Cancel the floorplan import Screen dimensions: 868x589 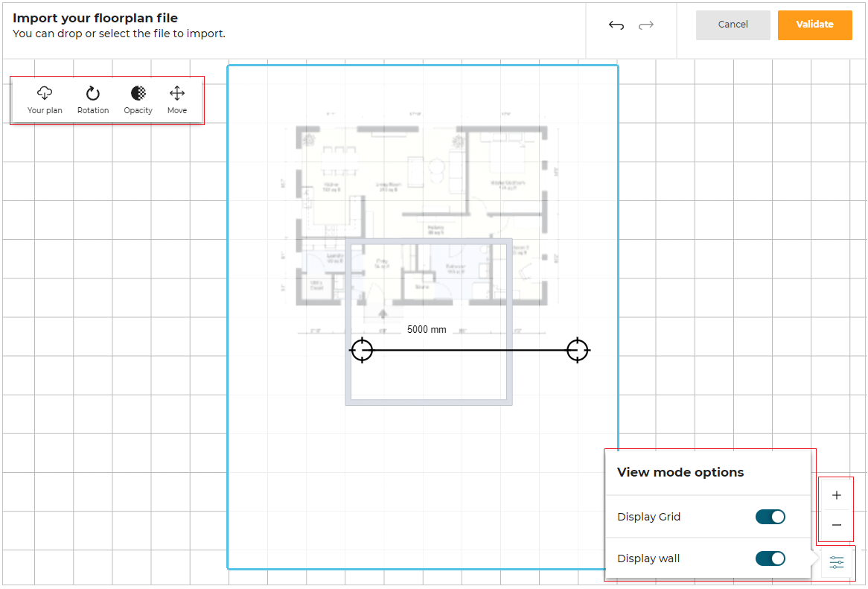pyautogui.click(x=733, y=25)
